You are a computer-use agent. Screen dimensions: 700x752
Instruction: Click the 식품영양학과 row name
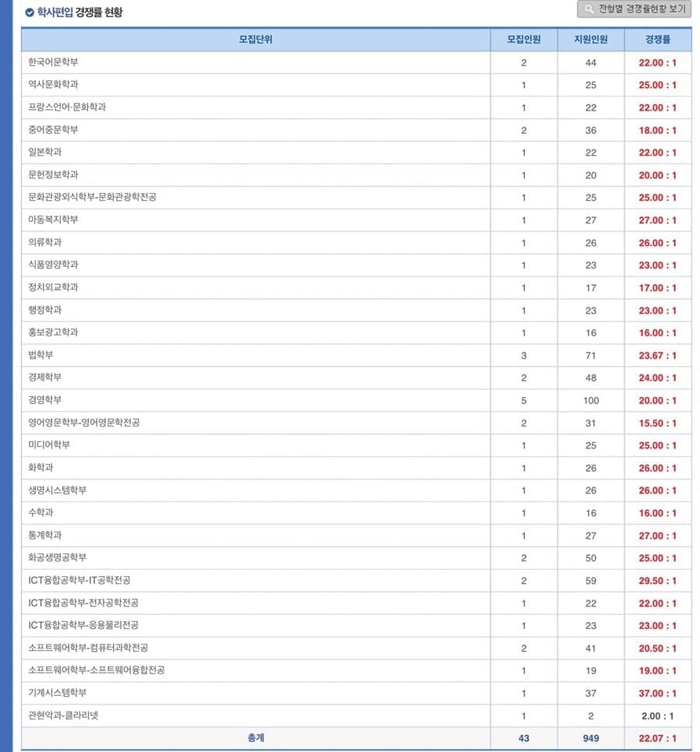(x=53, y=265)
